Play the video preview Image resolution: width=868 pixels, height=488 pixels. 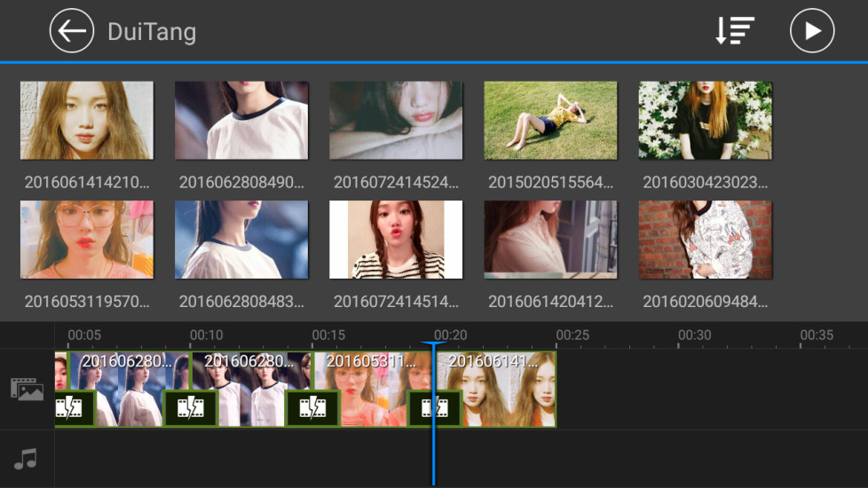pos(811,32)
